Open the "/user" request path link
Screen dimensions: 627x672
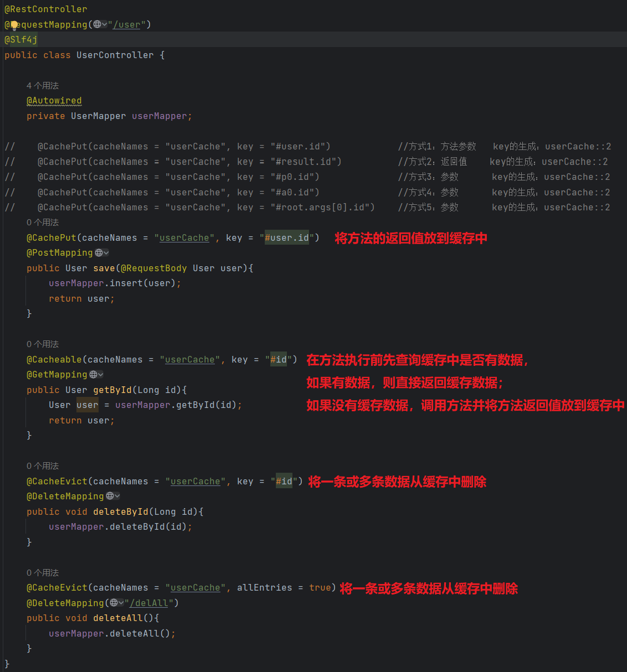pos(127,25)
